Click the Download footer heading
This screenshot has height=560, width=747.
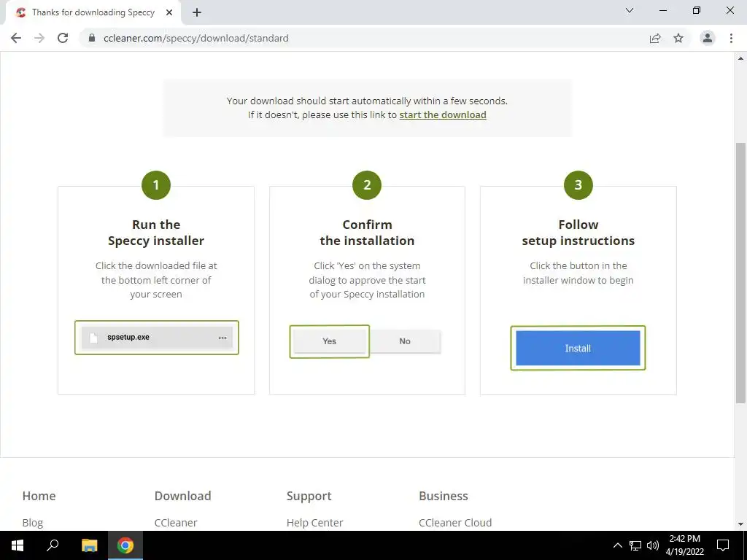pyautogui.click(x=182, y=496)
